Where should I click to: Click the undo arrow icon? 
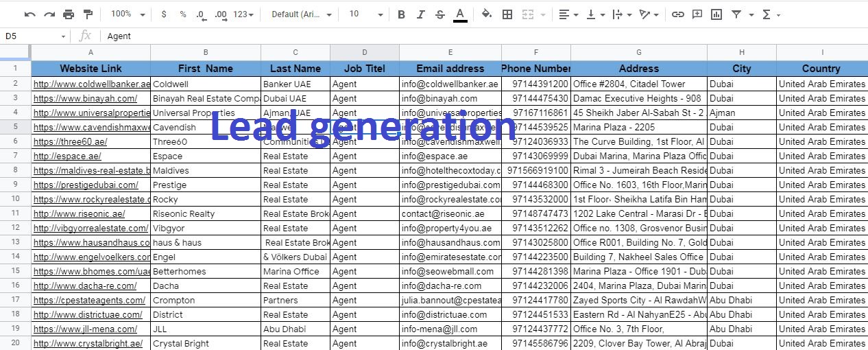[x=29, y=14]
